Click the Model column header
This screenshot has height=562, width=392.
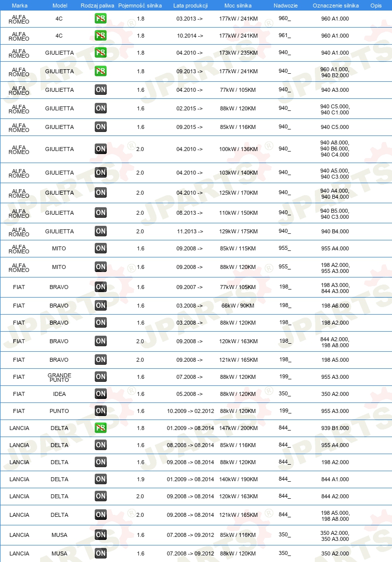pos(60,6)
